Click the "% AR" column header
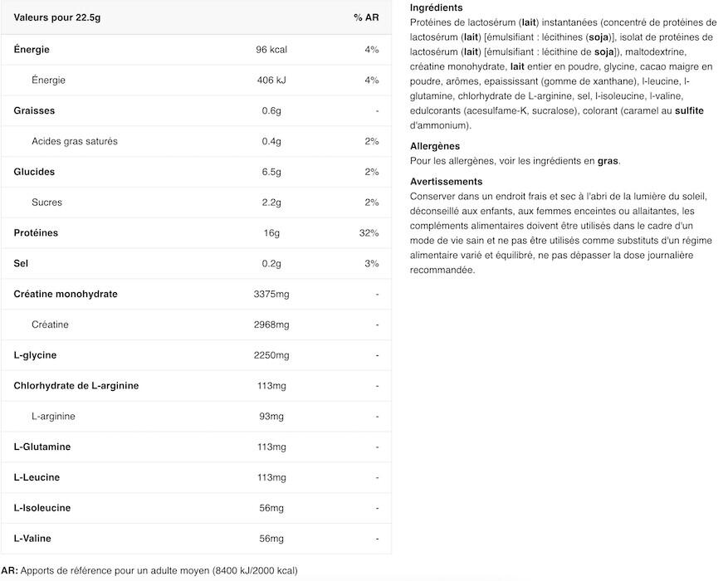 point(366,18)
